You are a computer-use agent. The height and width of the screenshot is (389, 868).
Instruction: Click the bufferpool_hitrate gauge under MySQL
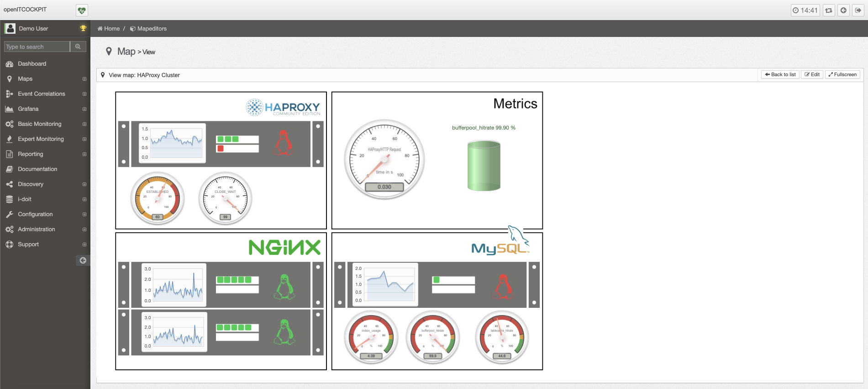point(433,337)
